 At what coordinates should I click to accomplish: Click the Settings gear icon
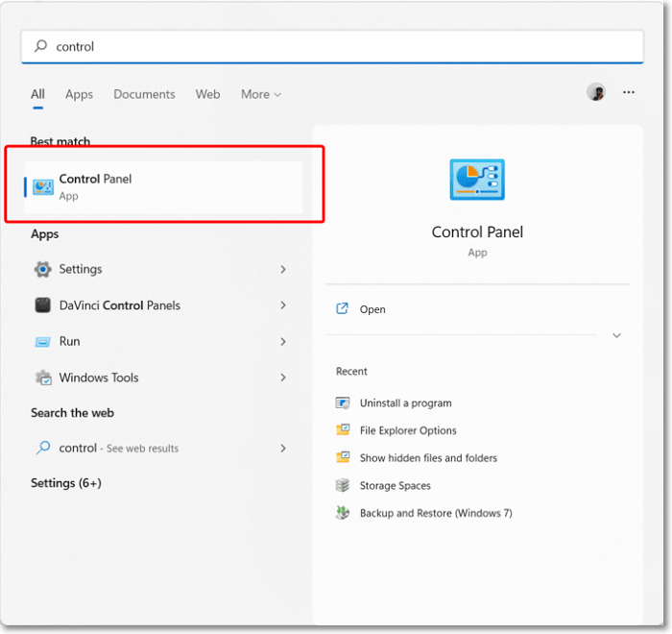click(x=43, y=269)
